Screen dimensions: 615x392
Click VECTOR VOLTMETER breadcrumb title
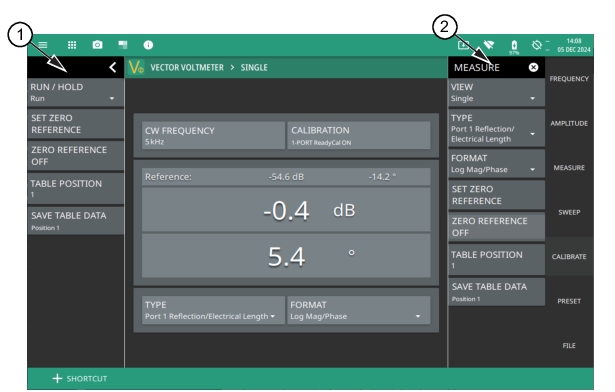tap(187, 67)
